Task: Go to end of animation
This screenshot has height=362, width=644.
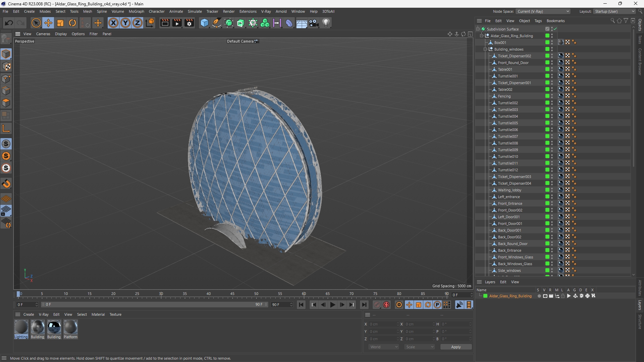Action: coord(364,305)
